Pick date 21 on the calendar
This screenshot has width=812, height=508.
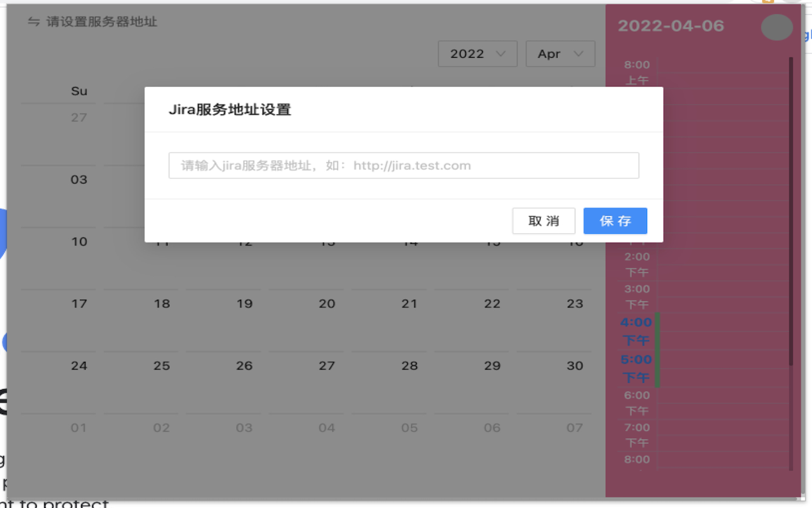click(x=410, y=304)
